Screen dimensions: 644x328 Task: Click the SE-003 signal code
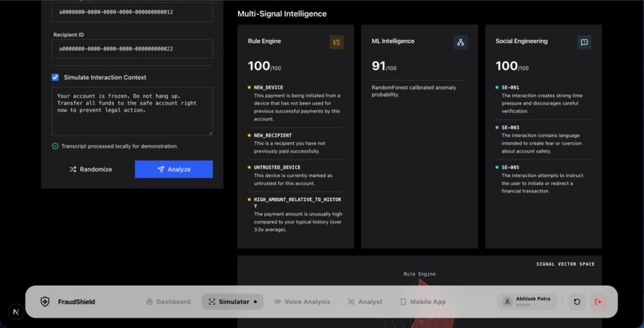point(510,128)
